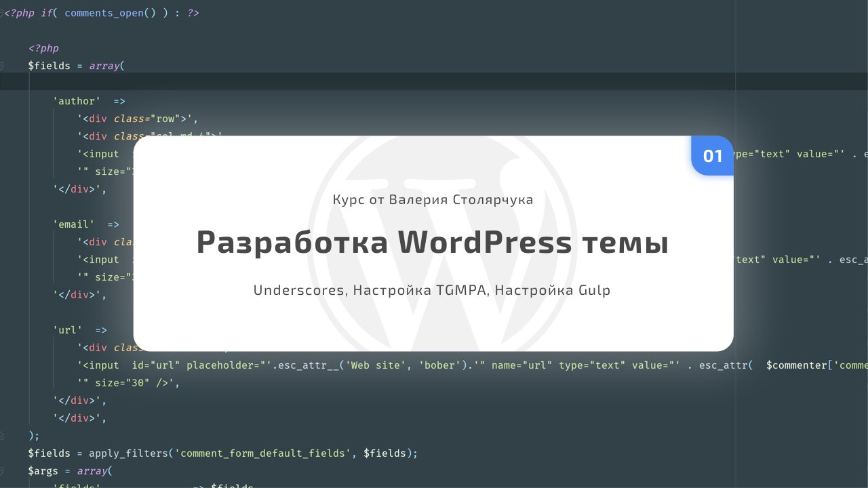Select the blue "01" episode badge

coord(712,156)
